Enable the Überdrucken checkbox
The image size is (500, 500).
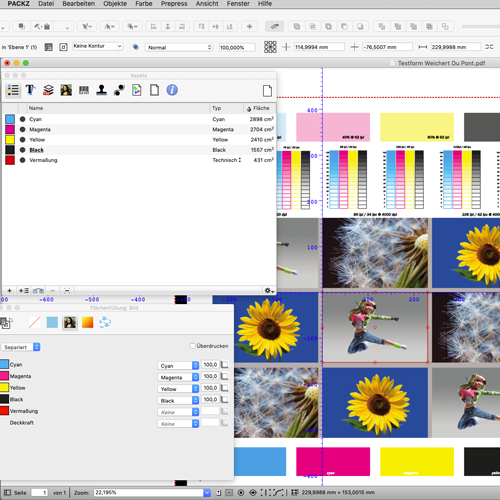click(x=192, y=346)
